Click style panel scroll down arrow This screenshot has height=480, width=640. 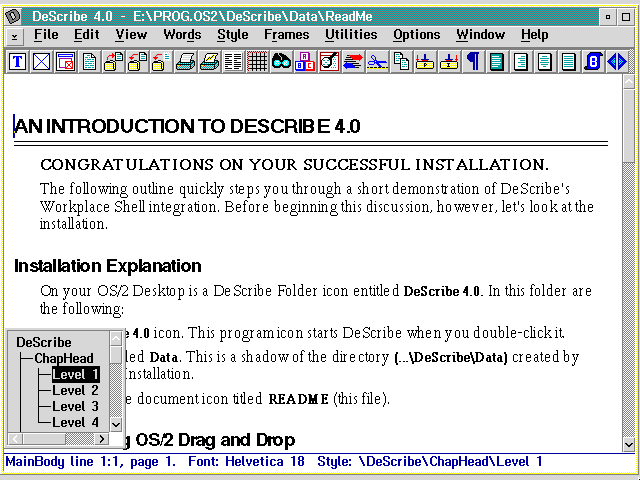pyautogui.click(x=116, y=424)
